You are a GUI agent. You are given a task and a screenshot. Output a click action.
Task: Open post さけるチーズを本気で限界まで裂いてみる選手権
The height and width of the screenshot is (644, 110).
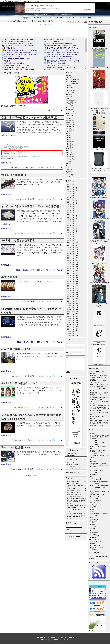30,207
